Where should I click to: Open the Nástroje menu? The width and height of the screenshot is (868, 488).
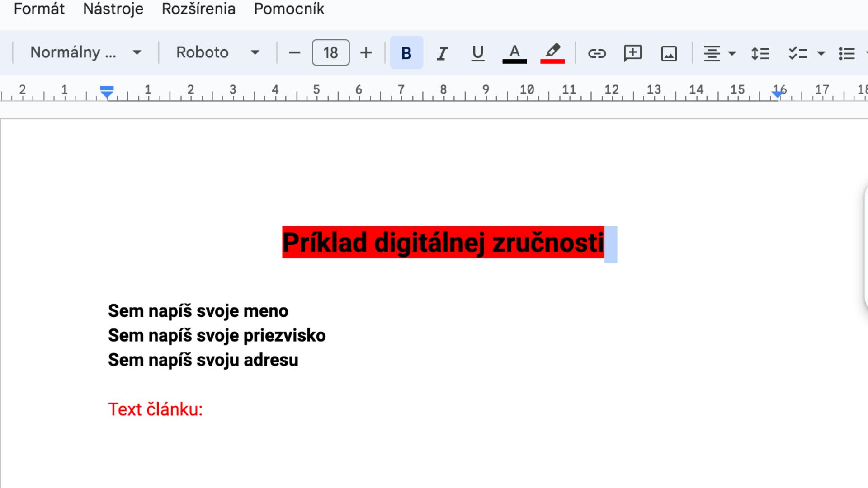tap(113, 9)
